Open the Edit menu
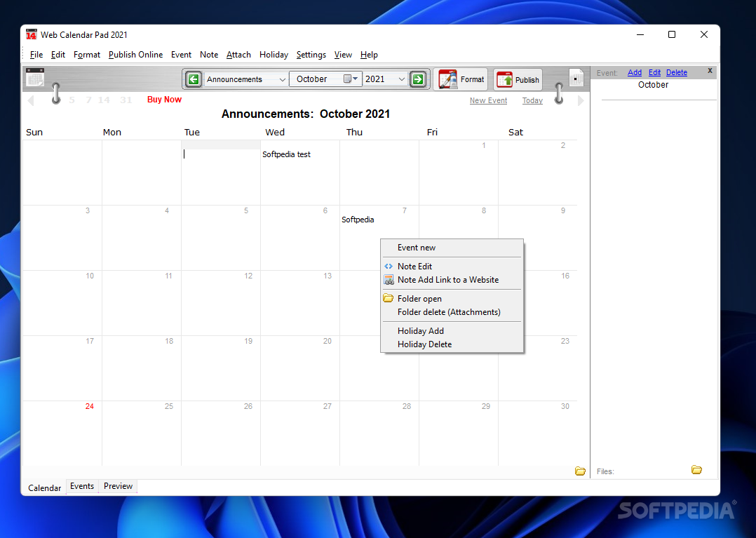Viewport: 756px width, 538px height. click(58, 55)
